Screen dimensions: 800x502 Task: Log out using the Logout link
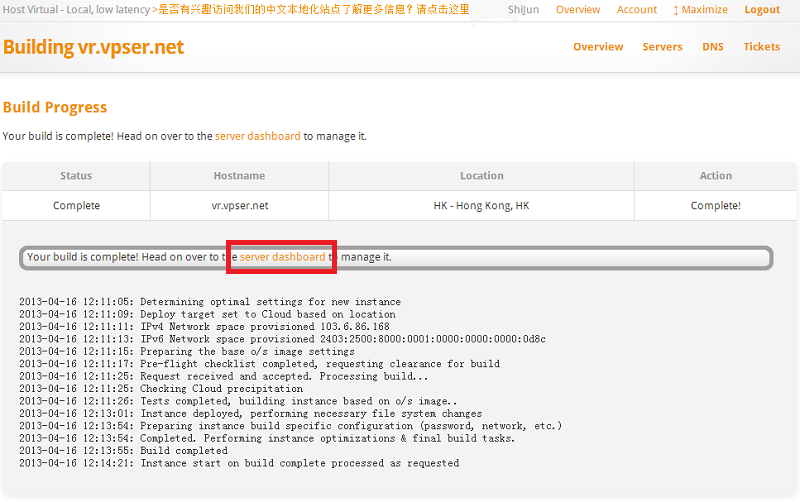(x=762, y=10)
